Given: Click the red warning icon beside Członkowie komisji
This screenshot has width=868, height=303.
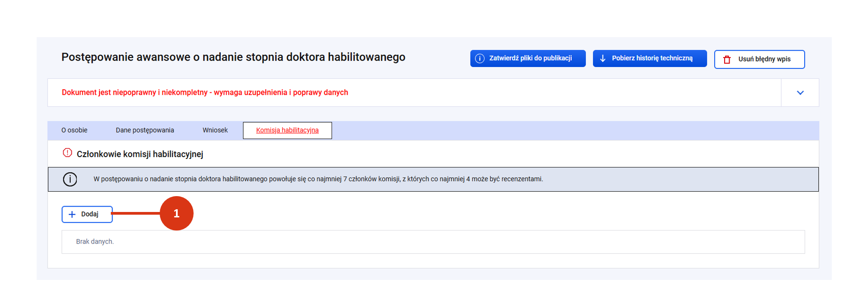Looking at the screenshot, I should (67, 153).
